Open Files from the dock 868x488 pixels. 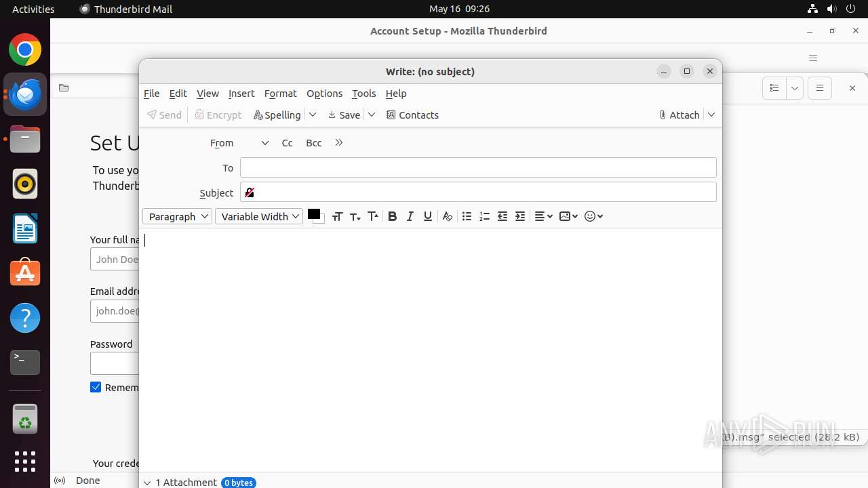click(25, 140)
